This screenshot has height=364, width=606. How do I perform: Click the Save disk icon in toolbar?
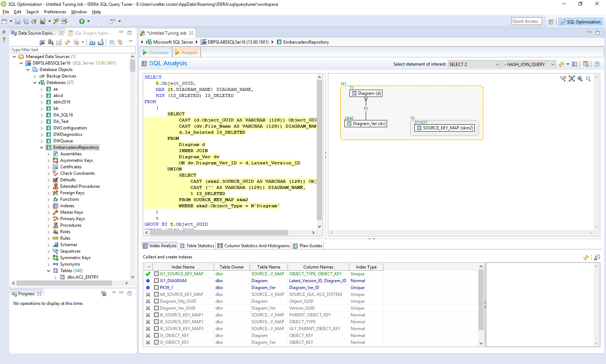pos(18,22)
